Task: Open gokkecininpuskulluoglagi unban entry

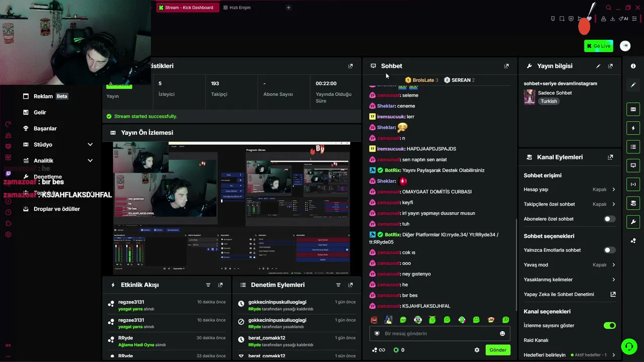Action: click(x=297, y=306)
